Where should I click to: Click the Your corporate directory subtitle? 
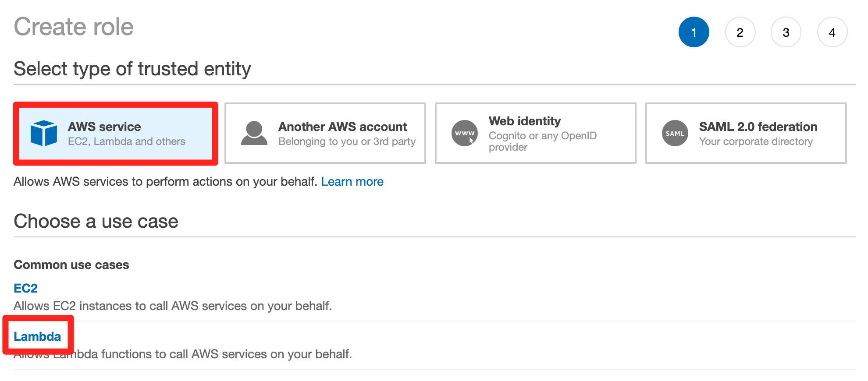click(x=756, y=141)
